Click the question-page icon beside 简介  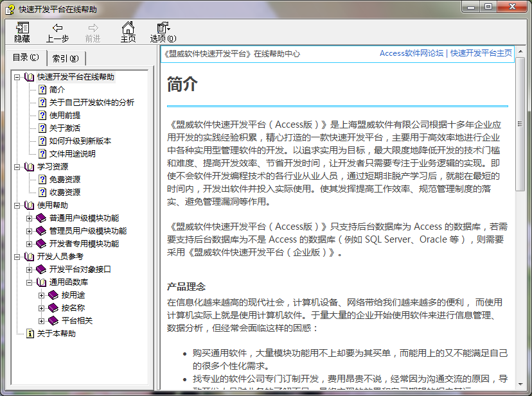click(x=42, y=90)
